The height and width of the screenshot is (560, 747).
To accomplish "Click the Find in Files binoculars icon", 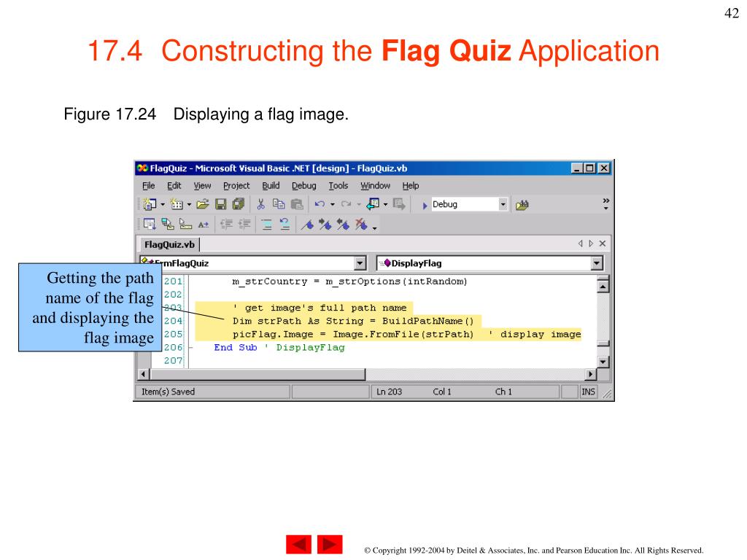I will (522, 205).
